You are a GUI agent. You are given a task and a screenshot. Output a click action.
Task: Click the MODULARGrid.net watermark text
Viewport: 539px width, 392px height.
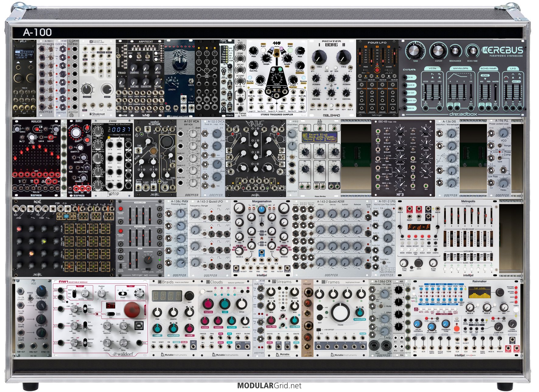point(269,386)
